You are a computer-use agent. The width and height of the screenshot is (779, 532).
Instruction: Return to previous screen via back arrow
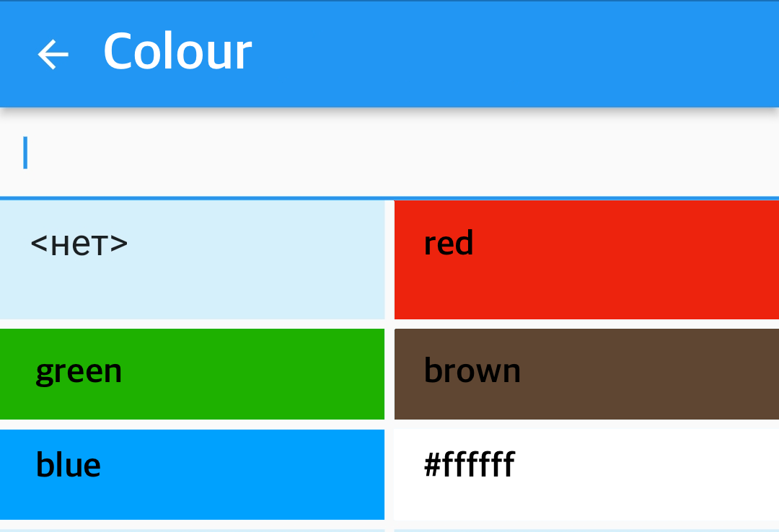coord(53,53)
